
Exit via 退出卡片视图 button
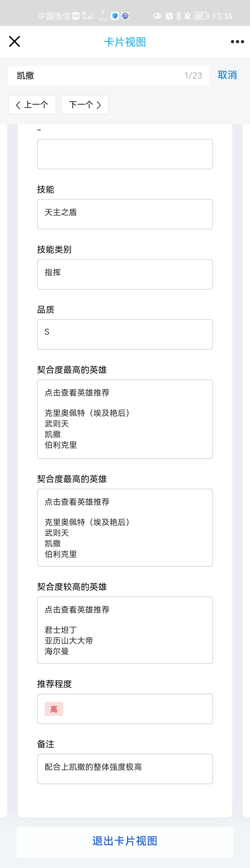[125, 841]
